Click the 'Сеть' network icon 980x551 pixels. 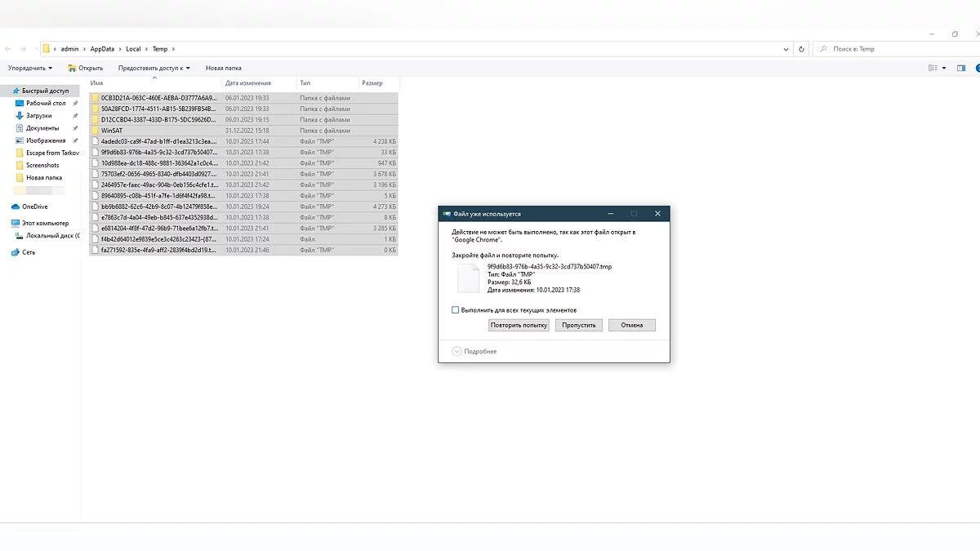point(16,252)
